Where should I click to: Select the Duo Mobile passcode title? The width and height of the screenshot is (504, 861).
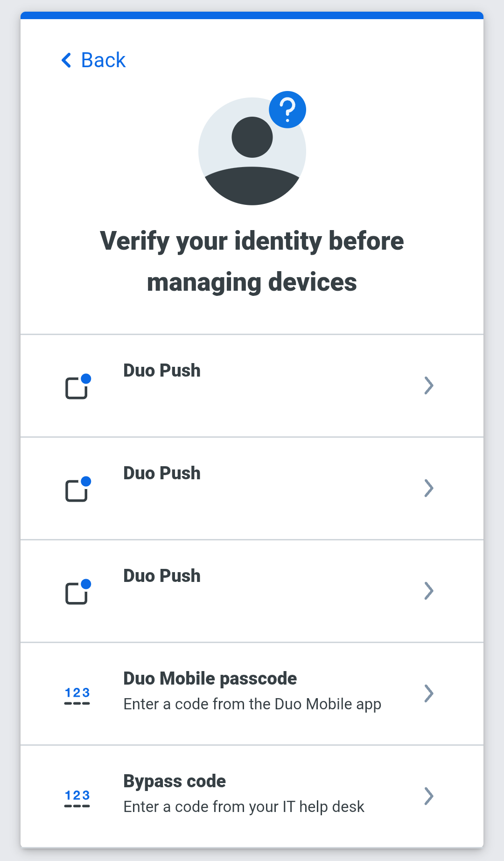coord(210,679)
